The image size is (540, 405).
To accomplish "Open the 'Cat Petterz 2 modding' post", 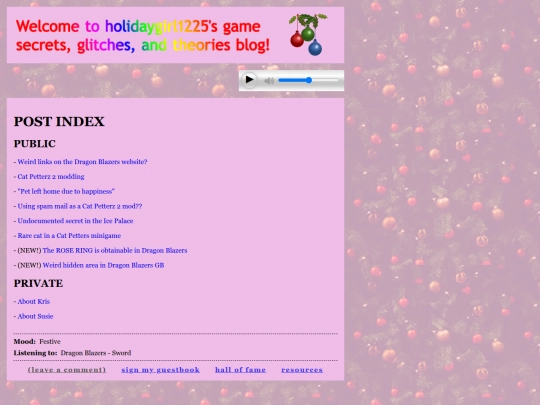I will (51, 176).
